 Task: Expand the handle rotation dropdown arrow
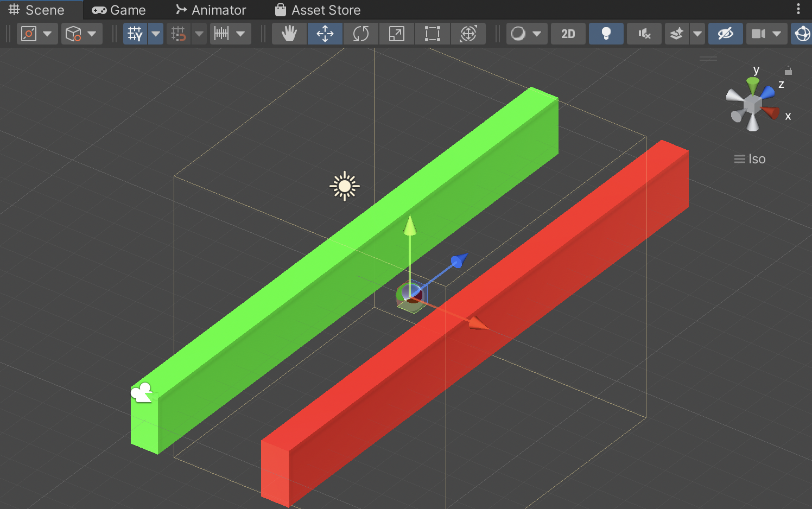(x=92, y=34)
